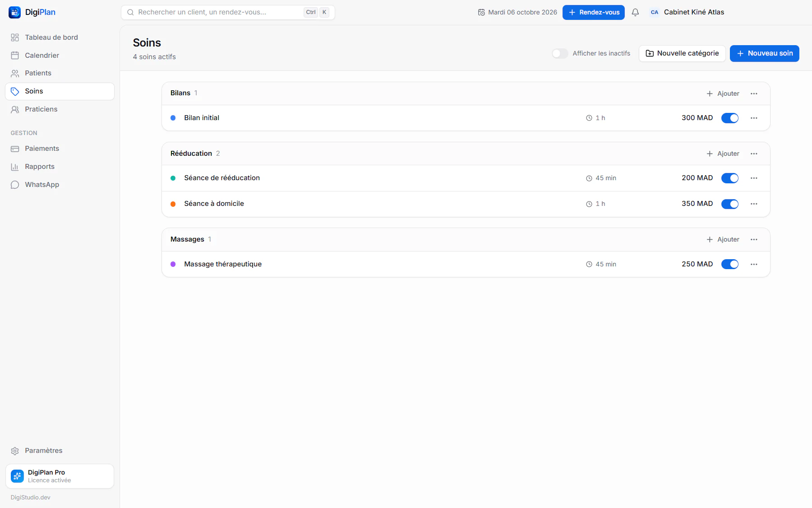Disable the Bilan initial soin
The image size is (812, 508).
[x=730, y=118]
